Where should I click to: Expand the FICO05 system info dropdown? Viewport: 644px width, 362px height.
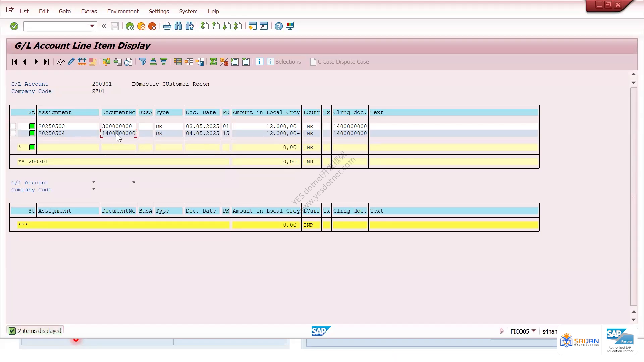click(534, 331)
